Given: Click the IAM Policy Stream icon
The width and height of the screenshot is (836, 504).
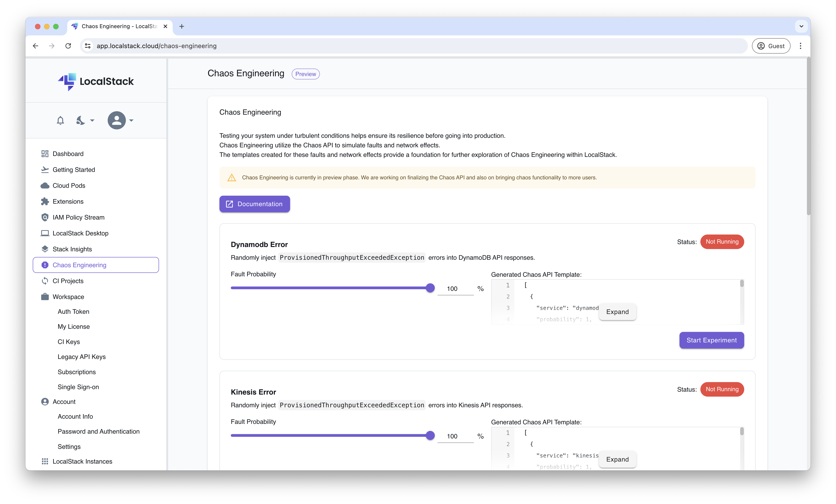Looking at the screenshot, I should point(45,217).
